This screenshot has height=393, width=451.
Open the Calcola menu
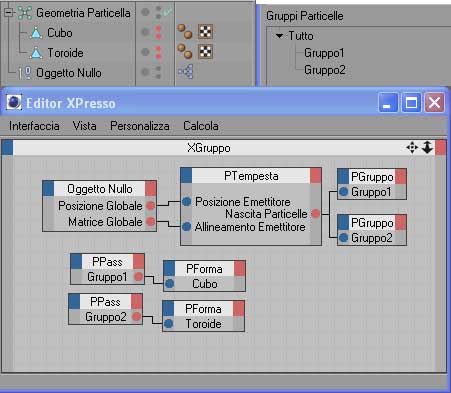[201, 126]
